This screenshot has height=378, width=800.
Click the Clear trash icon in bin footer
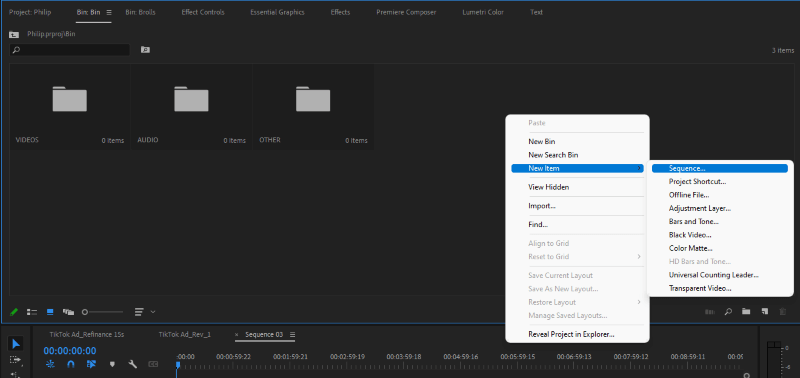783,311
